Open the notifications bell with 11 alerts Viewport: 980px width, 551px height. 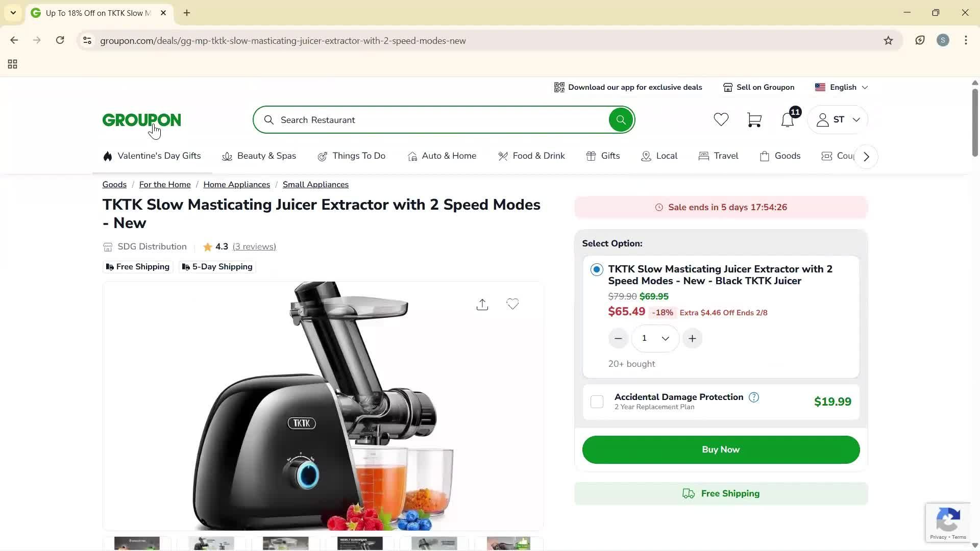788,120
